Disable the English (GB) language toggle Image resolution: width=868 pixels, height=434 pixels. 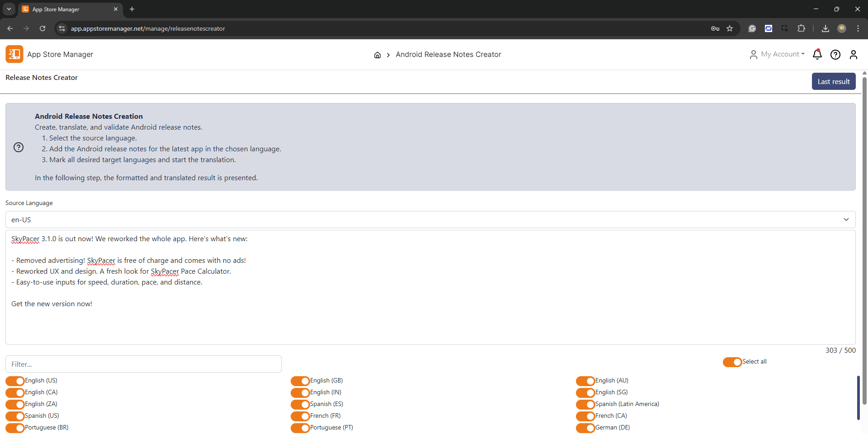[300, 381]
